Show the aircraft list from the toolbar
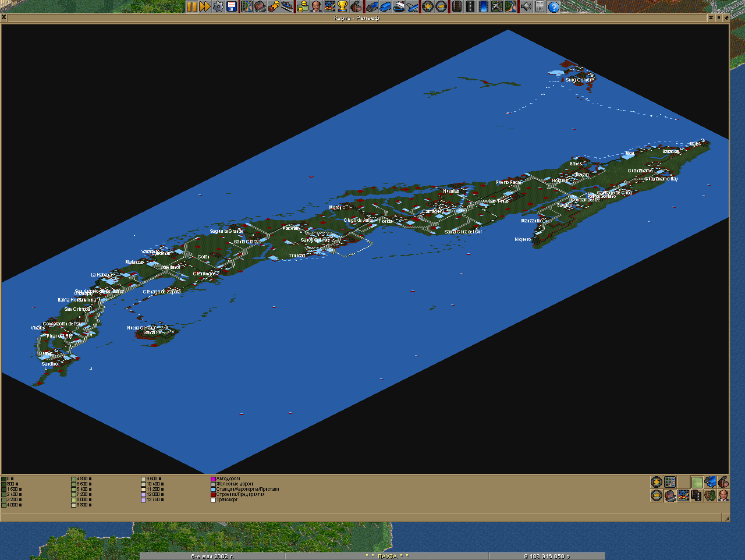The image size is (745, 560). pos(412,6)
